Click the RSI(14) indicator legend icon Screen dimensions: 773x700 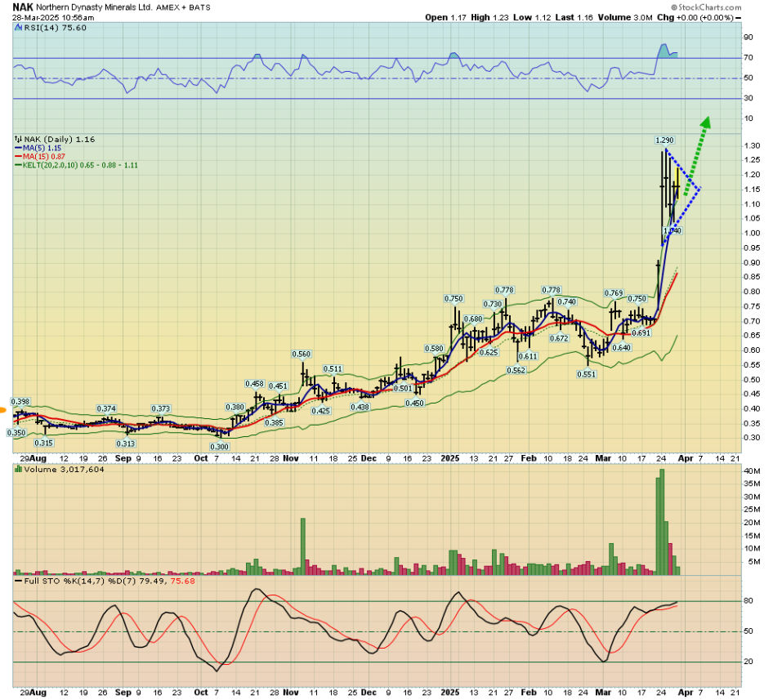point(18,28)
